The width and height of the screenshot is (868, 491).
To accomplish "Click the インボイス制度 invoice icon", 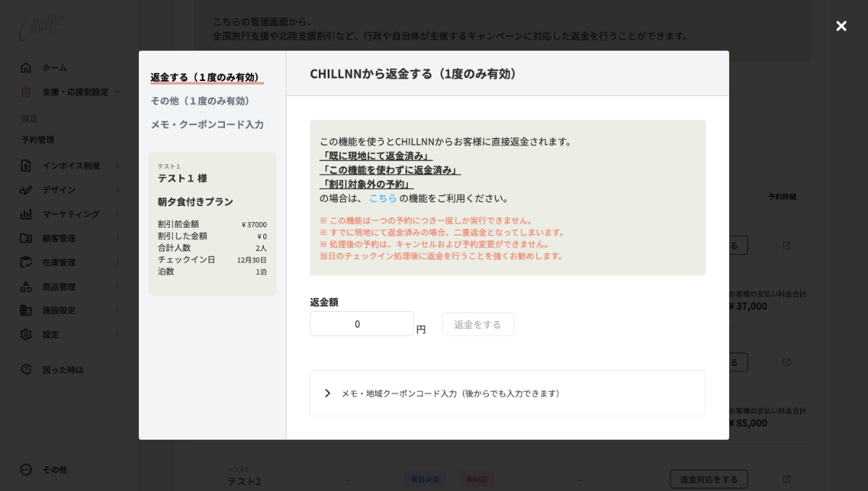I will click(26, 166).
